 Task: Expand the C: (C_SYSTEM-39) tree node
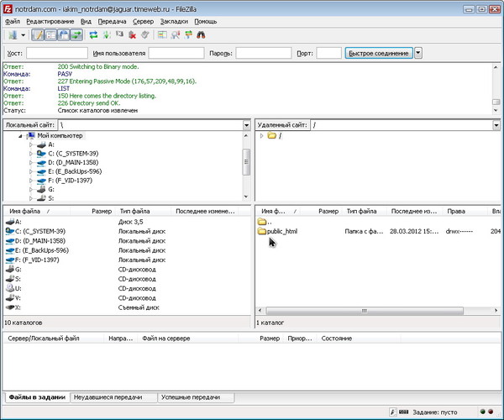tap(31, 154)
